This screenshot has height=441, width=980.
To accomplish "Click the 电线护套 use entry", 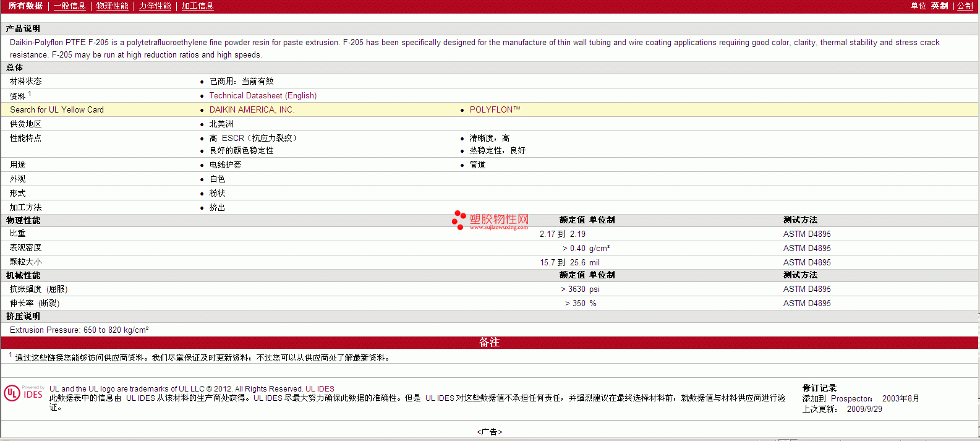I will pos(225,165).
